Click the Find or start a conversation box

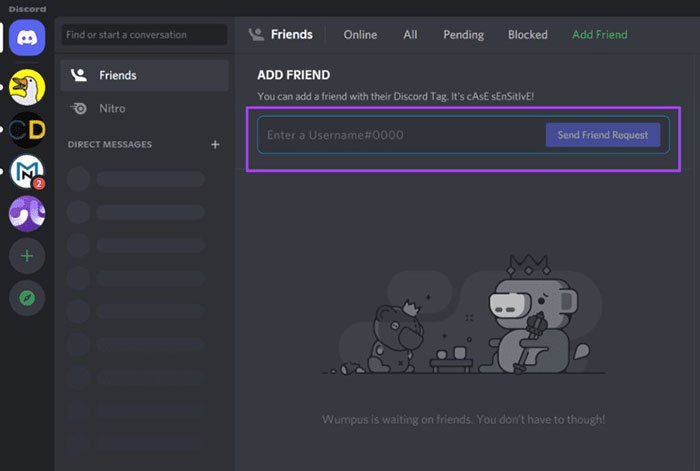tap(144, 35)
